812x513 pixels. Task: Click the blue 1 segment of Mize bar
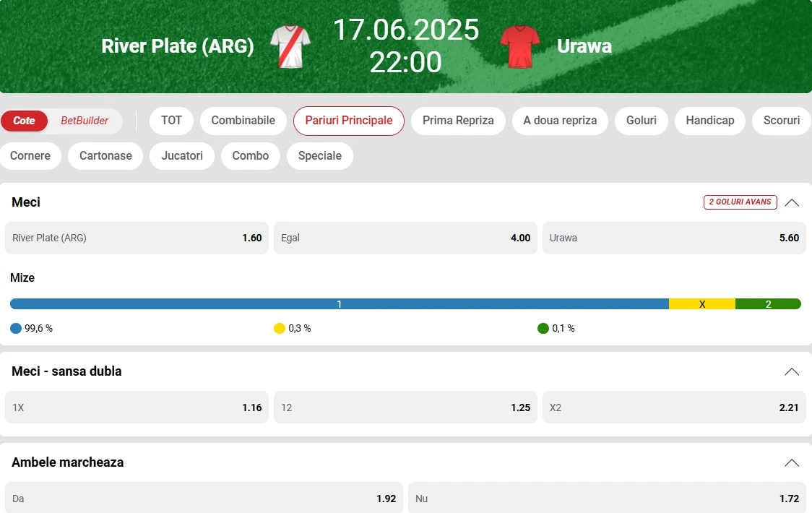point(340,304)
